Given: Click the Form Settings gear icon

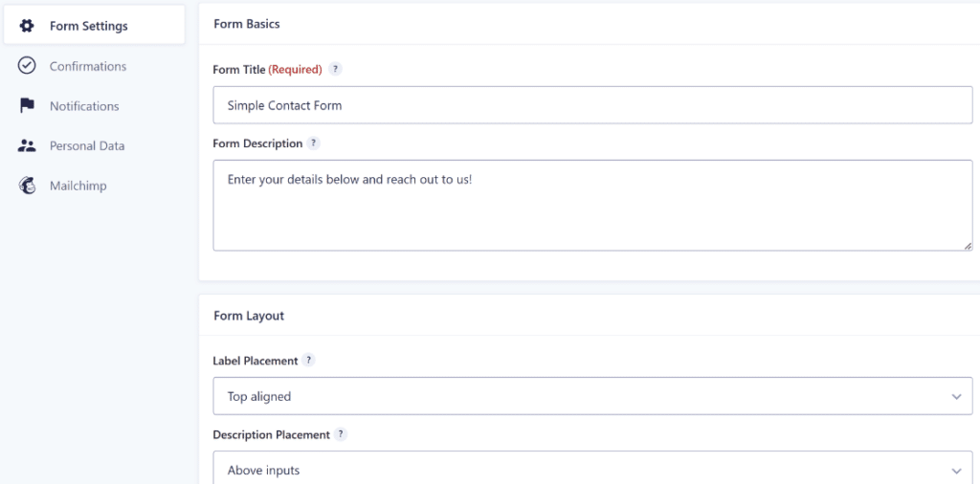Looking at the screenshot, I should [27, 26].
